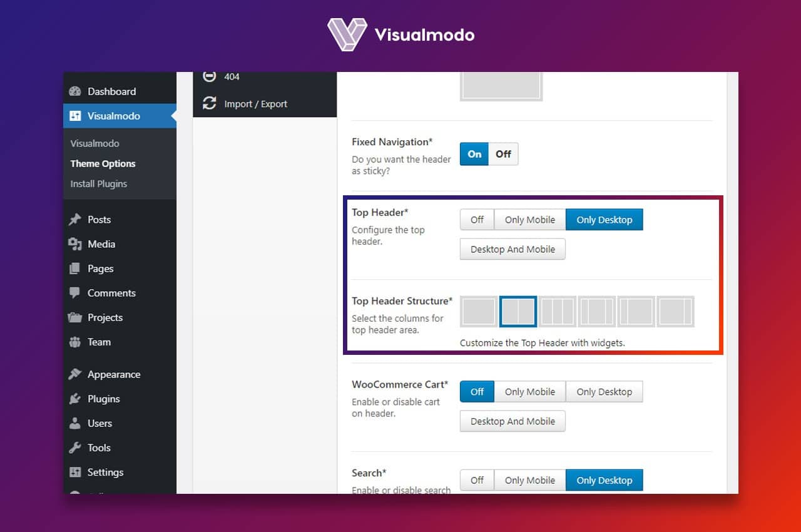Set Top Header to Only Mobile

click(529, 220)
